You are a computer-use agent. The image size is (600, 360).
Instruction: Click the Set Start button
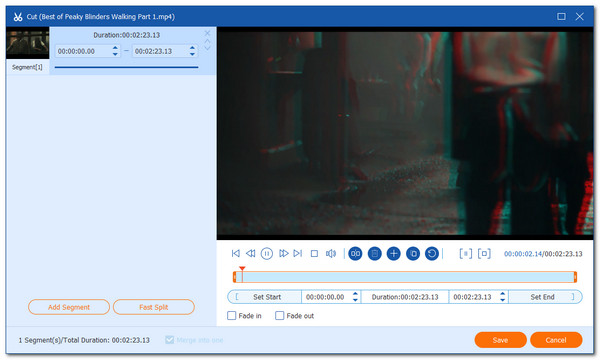click(264, 297)
